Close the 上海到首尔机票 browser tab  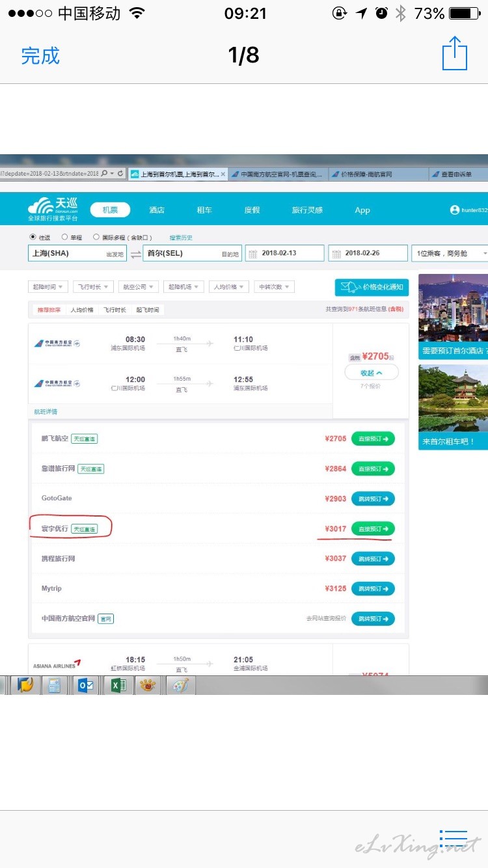click(223, 174)
